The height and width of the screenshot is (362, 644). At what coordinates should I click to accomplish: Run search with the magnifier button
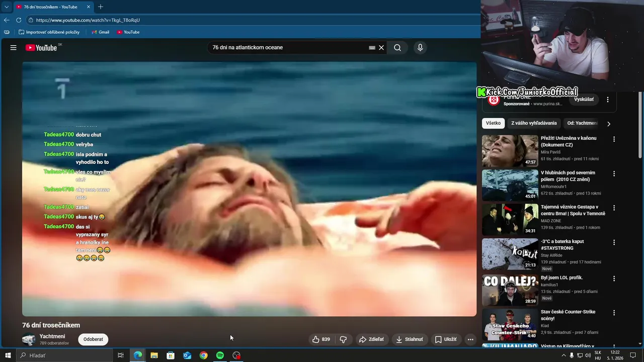pyautogui.click(x=397, y=48)
